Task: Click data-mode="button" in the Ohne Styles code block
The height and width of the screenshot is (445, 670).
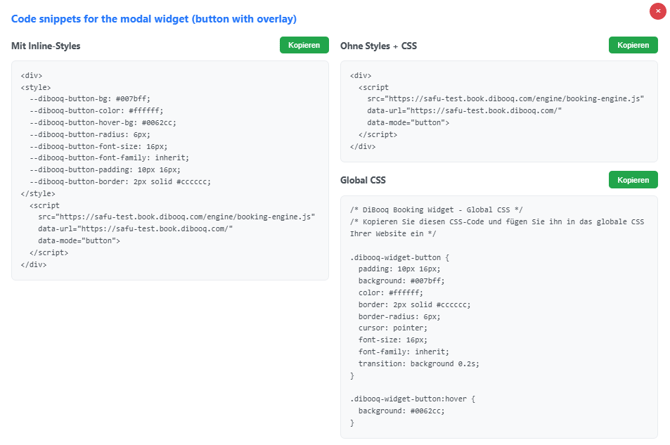Action: point(408,123)
